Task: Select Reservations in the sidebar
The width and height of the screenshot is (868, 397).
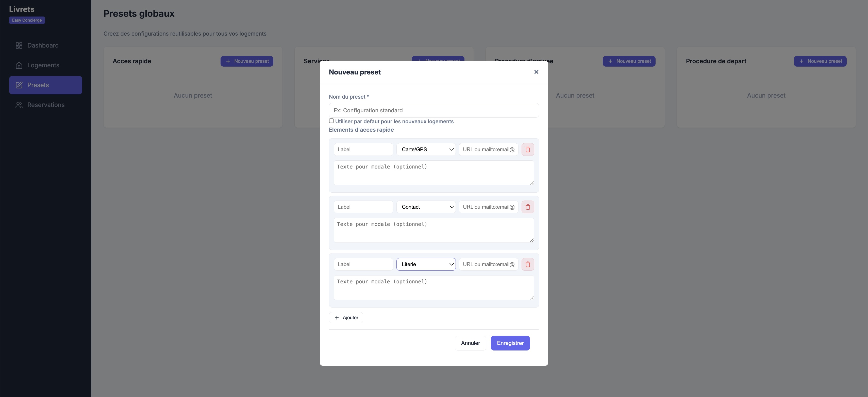Action: (x=46, y=105)
